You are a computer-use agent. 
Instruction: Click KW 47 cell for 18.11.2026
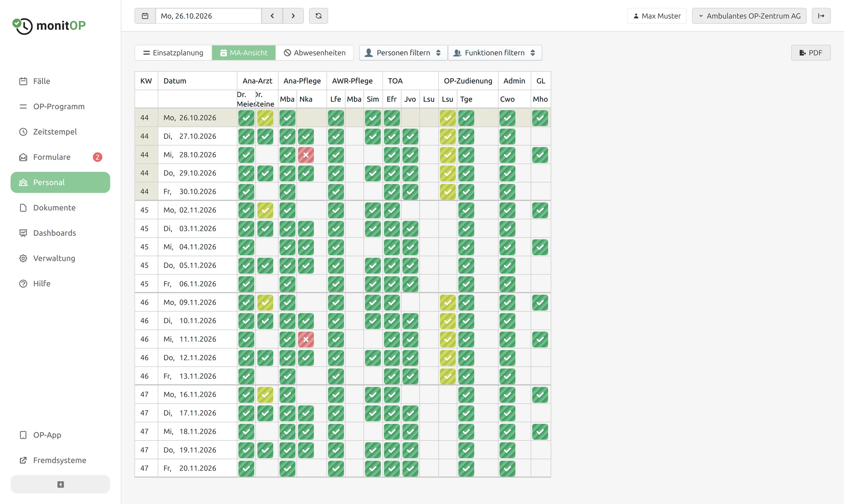[146, 432]
